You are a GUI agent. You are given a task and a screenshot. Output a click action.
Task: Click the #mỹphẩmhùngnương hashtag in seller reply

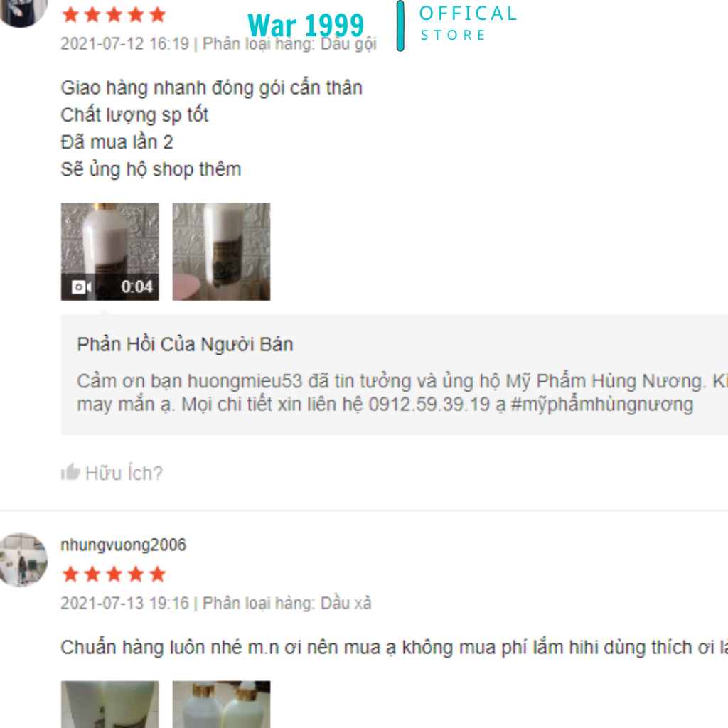coord(601,405)
